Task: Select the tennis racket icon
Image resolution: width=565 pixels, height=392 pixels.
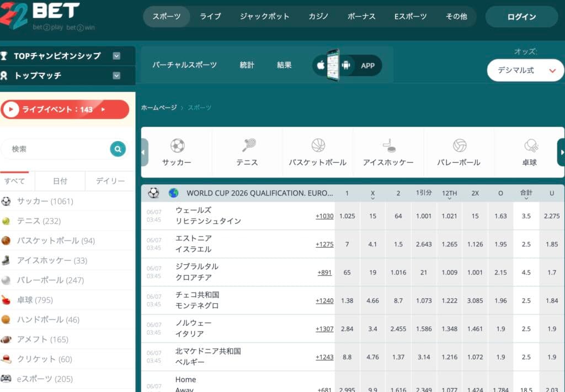Action: tap(248, 146)
